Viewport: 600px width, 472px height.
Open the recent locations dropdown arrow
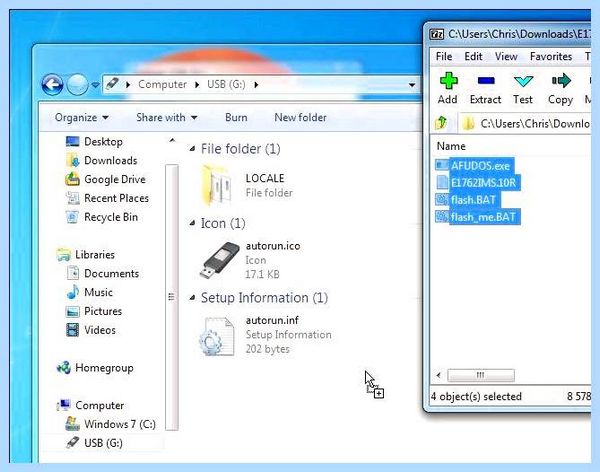[95, 85]
